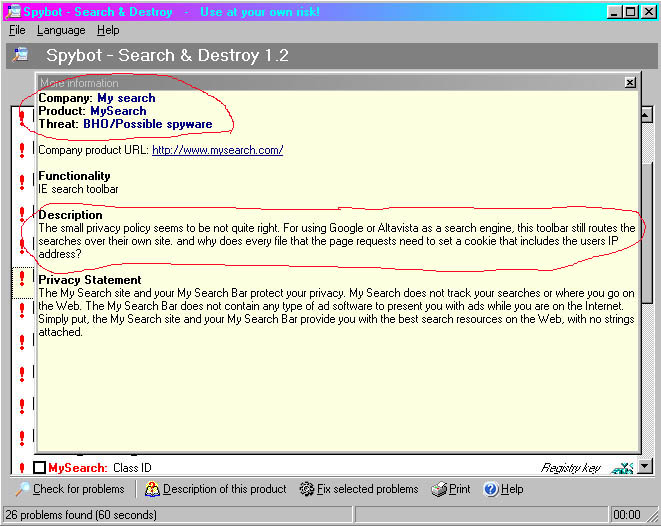Open the File menu
Viewport: 661px width, 526px height.
click(x=17, y=31)
